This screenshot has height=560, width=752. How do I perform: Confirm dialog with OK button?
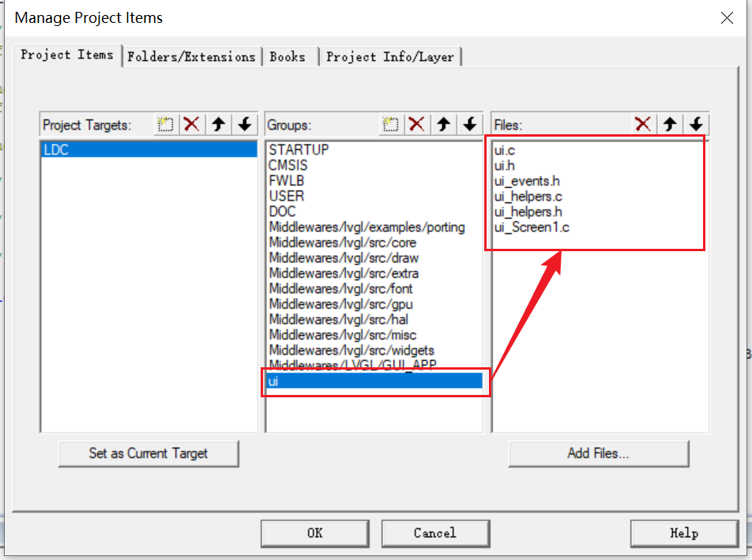coord(314,533)
